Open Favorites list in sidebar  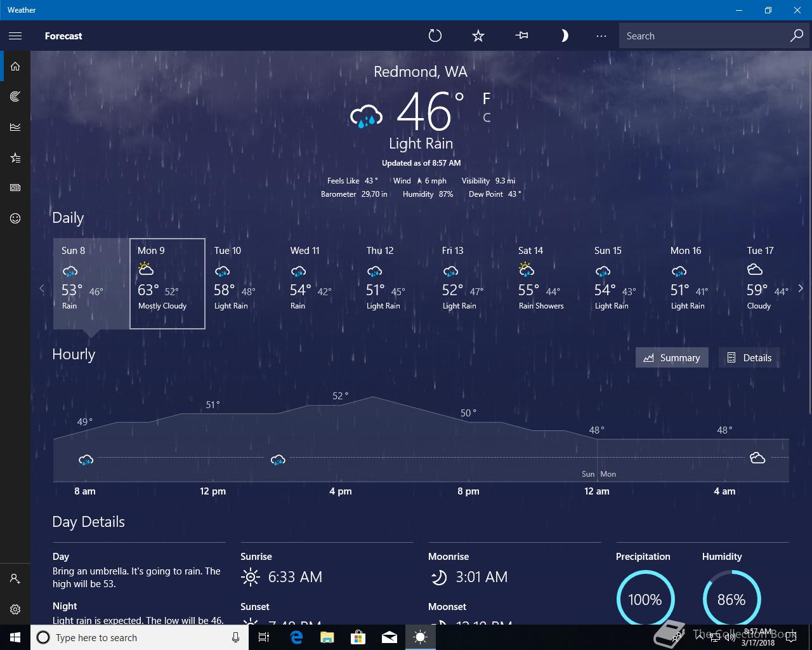click(x=15, y=157)
